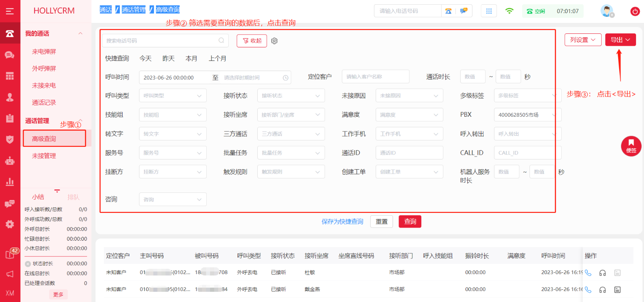Open the settings gear in the left rail
The width and height of the screenshot is (644, 302).
pos(10,225)
